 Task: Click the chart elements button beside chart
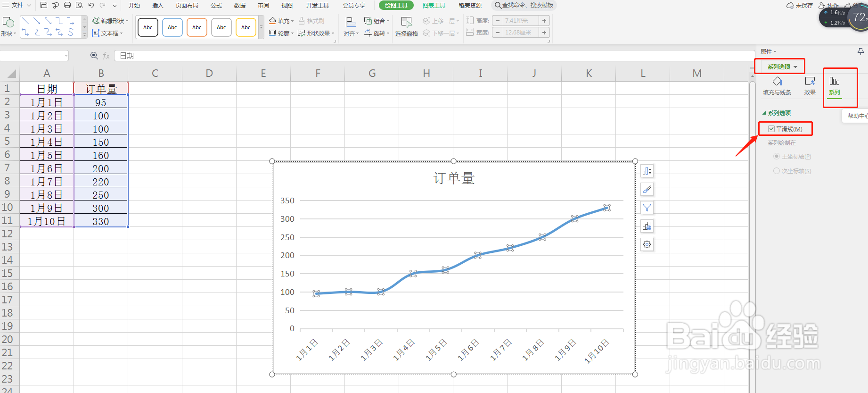(x=647, y=171)
